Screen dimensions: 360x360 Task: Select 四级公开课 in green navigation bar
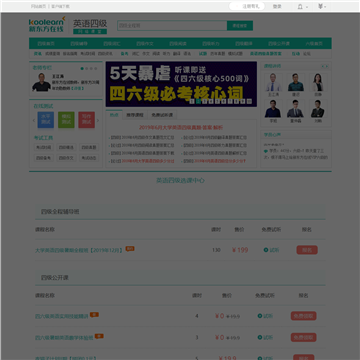point(279,43)
